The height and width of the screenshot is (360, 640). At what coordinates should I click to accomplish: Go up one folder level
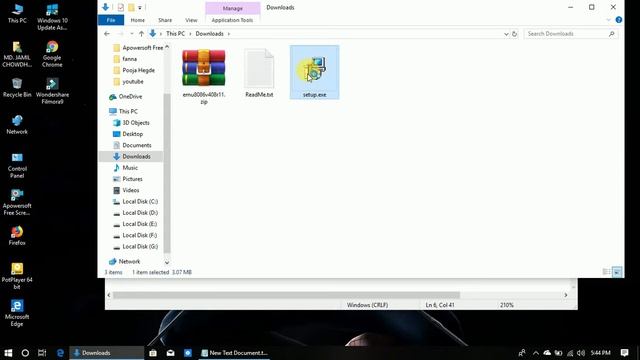coord(141,34)
